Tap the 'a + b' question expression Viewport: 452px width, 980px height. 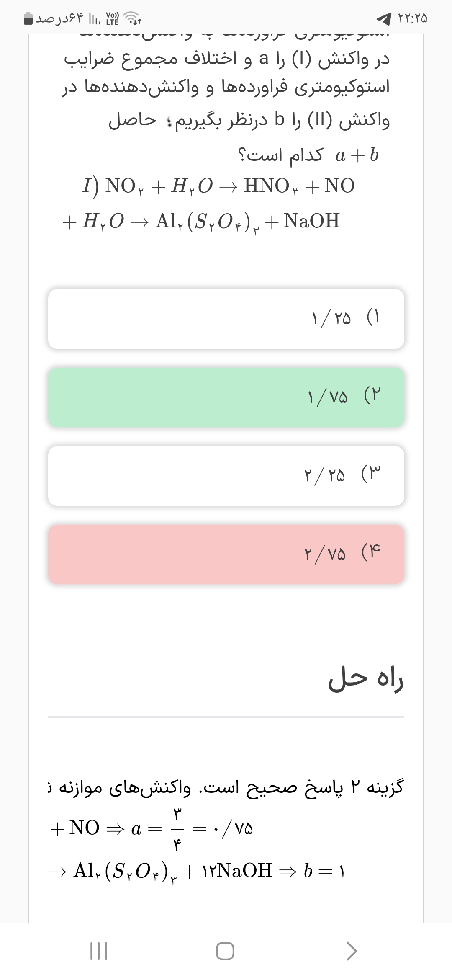pos(357,155)
